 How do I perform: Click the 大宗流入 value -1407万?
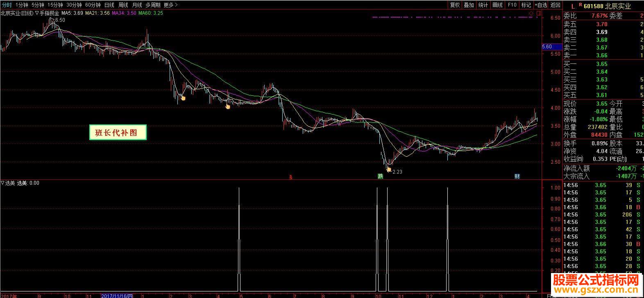tap(626, 176)
